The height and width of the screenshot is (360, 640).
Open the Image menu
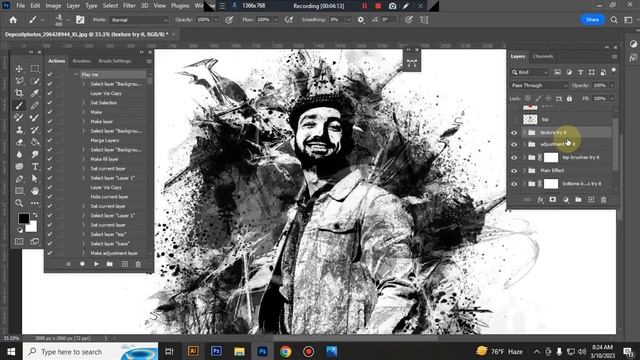pyautogui.click(x=53, y=6)
